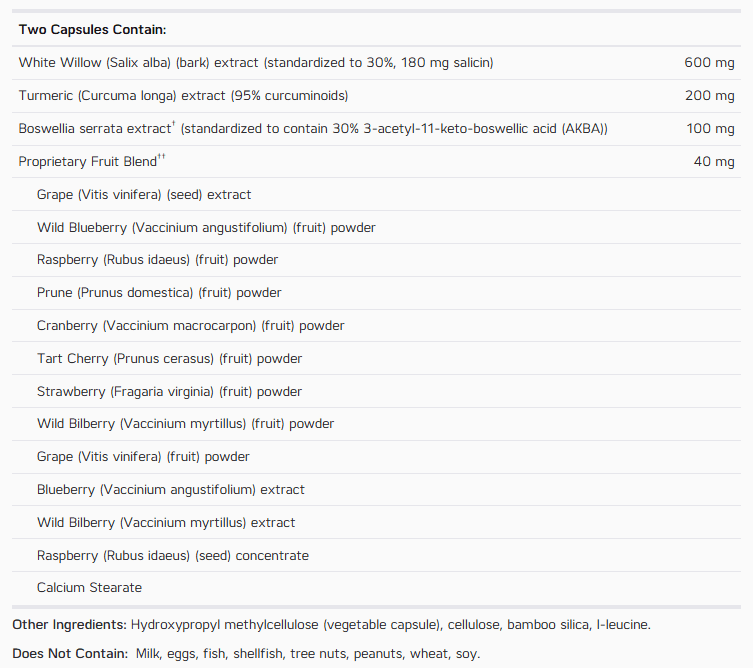
Task: Click the 200 mg turmeric amount
Action: point(709,96)
